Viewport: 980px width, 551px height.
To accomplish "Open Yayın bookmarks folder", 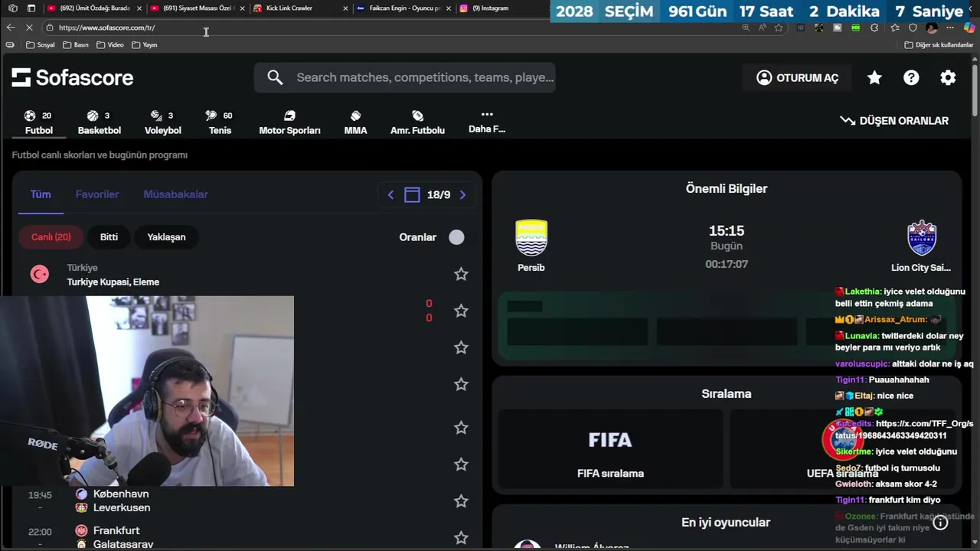I will (x=145, y=45).
